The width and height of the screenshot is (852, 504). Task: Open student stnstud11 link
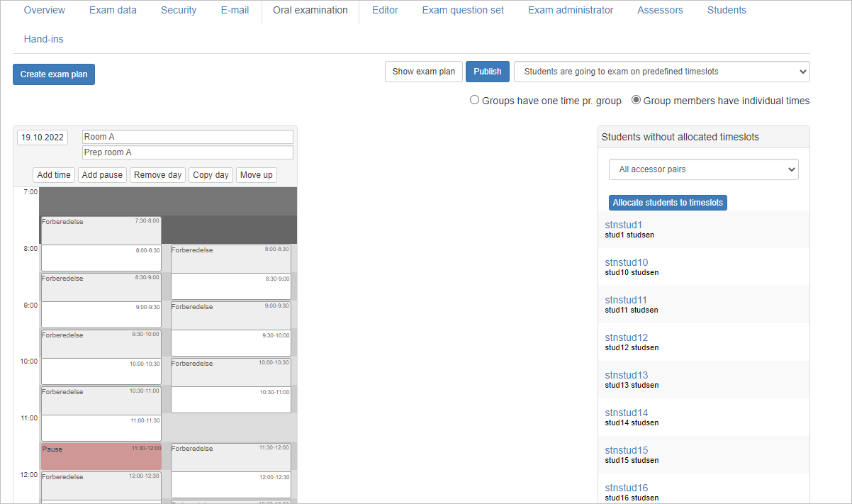[x=626, y=300]
